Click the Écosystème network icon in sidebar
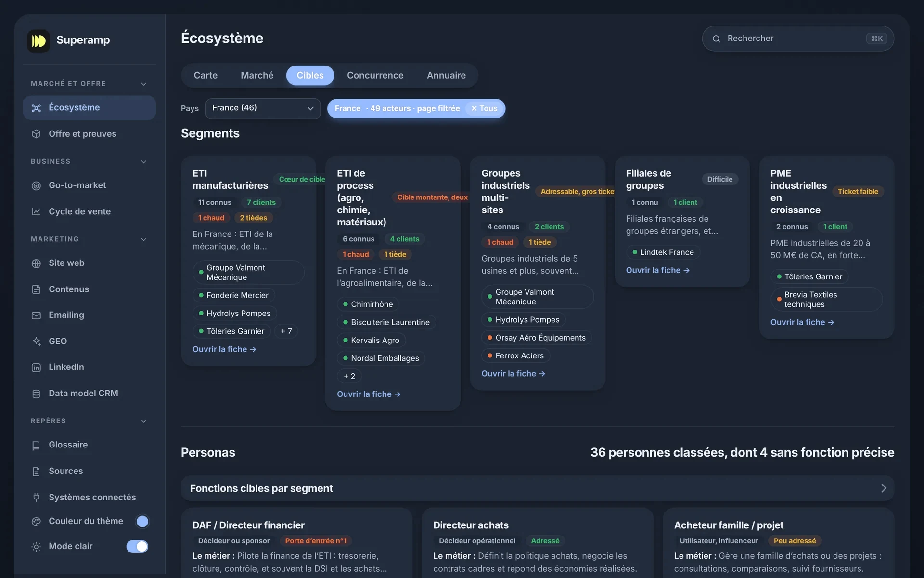The height and width of the screenshot is (578, 924). click(x=36, y=108)
